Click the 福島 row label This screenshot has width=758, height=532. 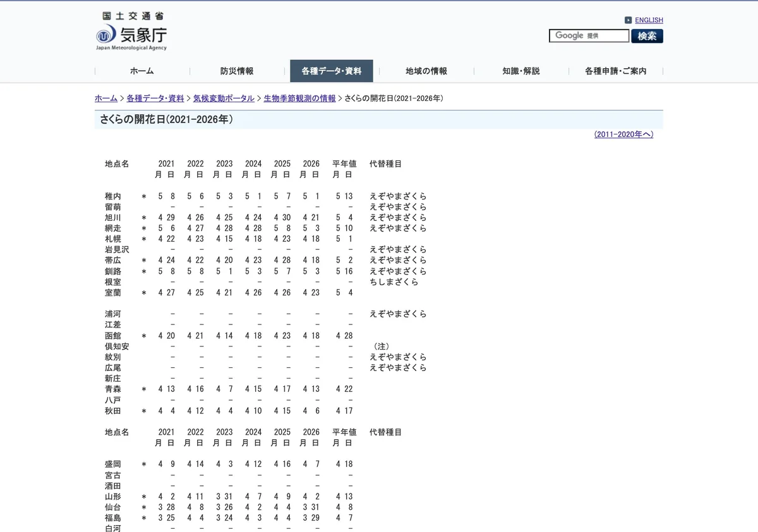pos(113,518)
